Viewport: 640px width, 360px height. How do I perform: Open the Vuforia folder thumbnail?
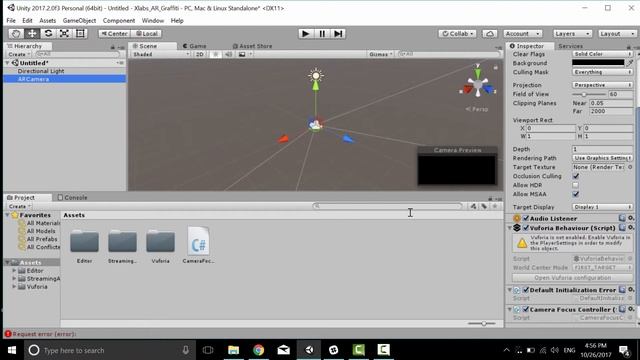[x=160, y=242]
